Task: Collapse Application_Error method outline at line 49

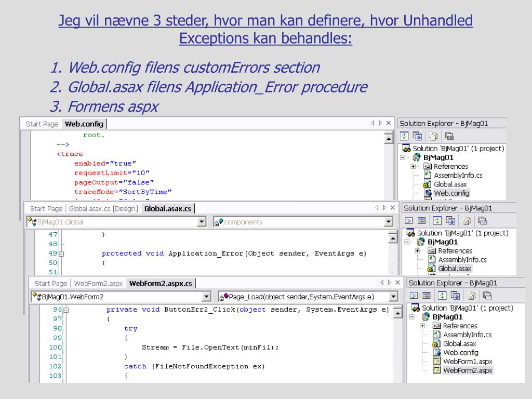Action: tap(61, 254)
